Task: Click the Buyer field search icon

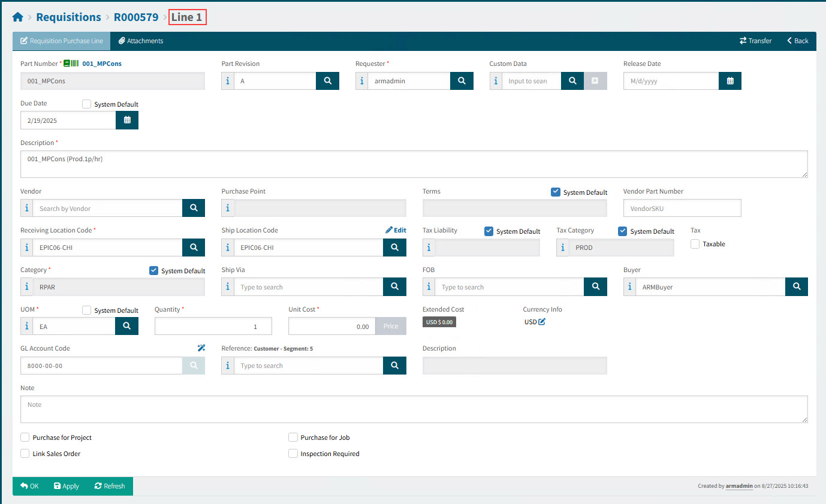Action: (x=796, y=287)
